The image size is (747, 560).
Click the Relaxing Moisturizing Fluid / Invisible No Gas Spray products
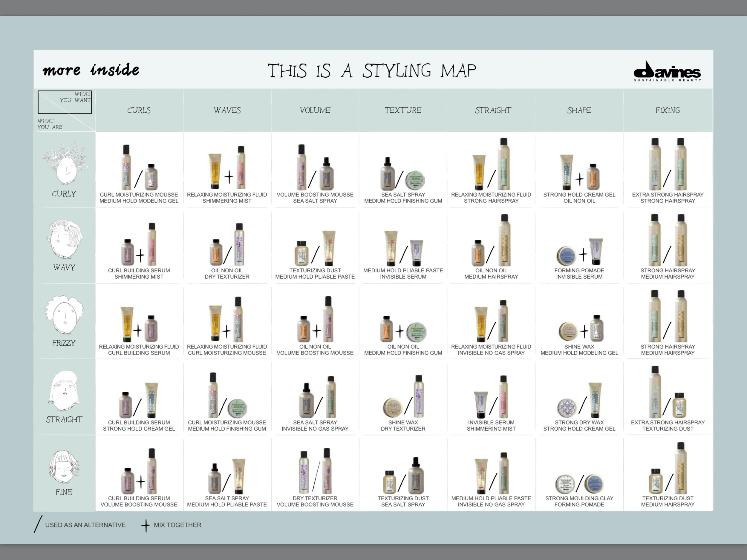pos(491,321)
